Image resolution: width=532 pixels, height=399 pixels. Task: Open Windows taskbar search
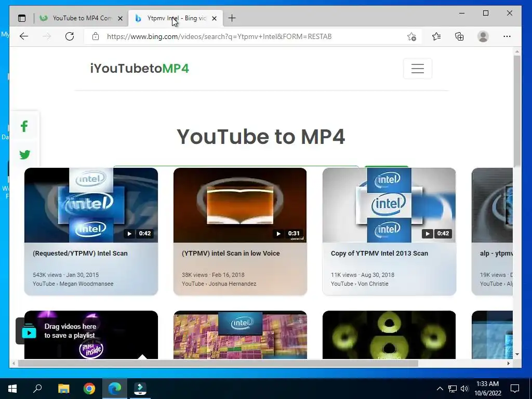(37, 389)
